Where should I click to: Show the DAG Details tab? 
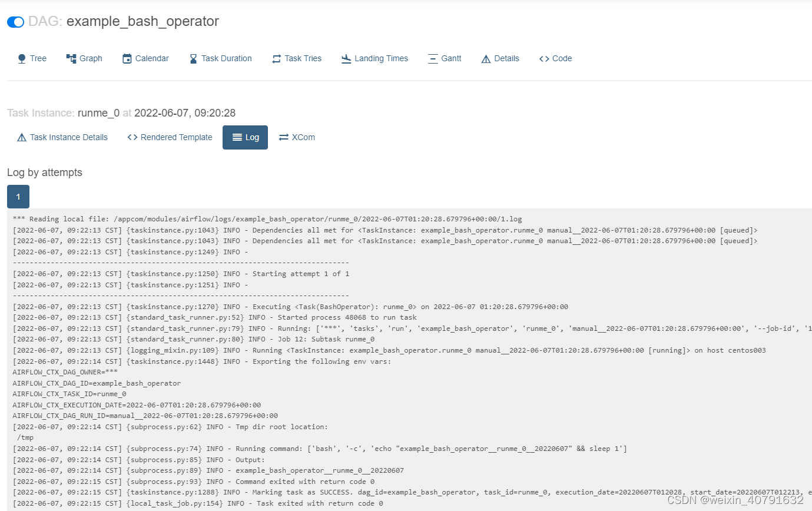(x=501, y=58)
